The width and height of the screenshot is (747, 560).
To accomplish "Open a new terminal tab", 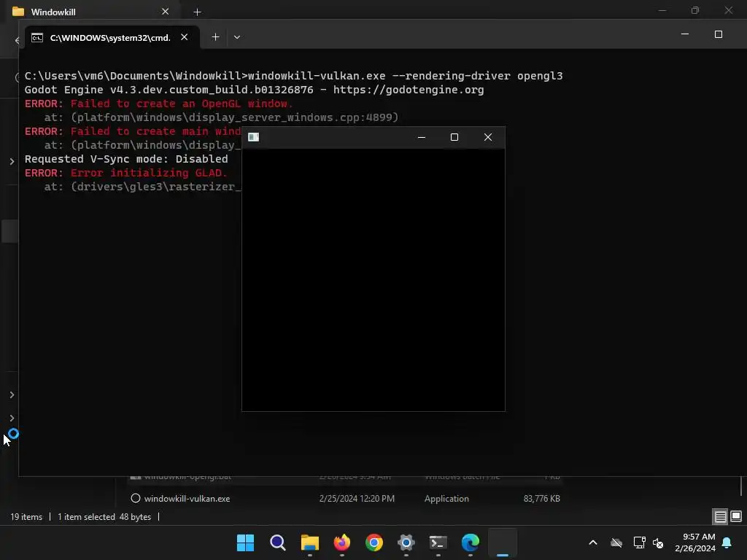I will pyautogui.click(x=215, y=37).
